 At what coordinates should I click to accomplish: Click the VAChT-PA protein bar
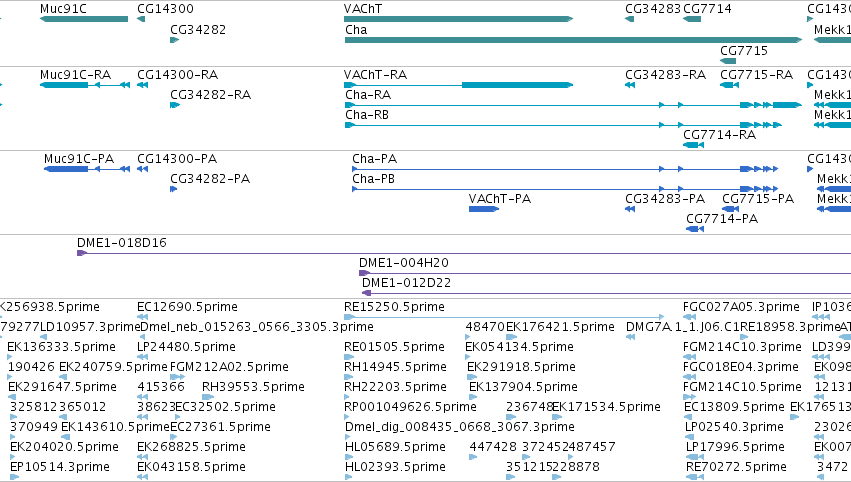pyautogui.click(x=484, y=209)
